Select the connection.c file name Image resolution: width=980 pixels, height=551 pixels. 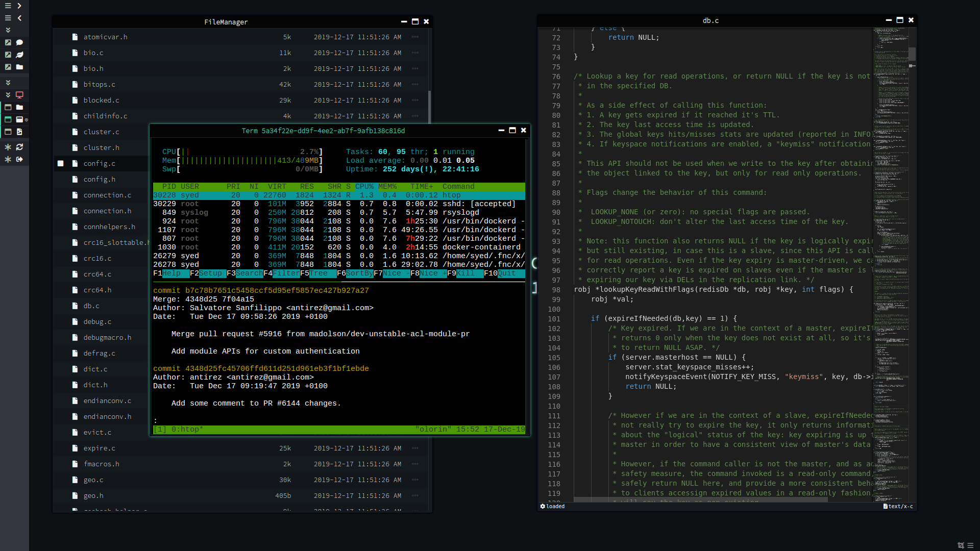[107, 195]
